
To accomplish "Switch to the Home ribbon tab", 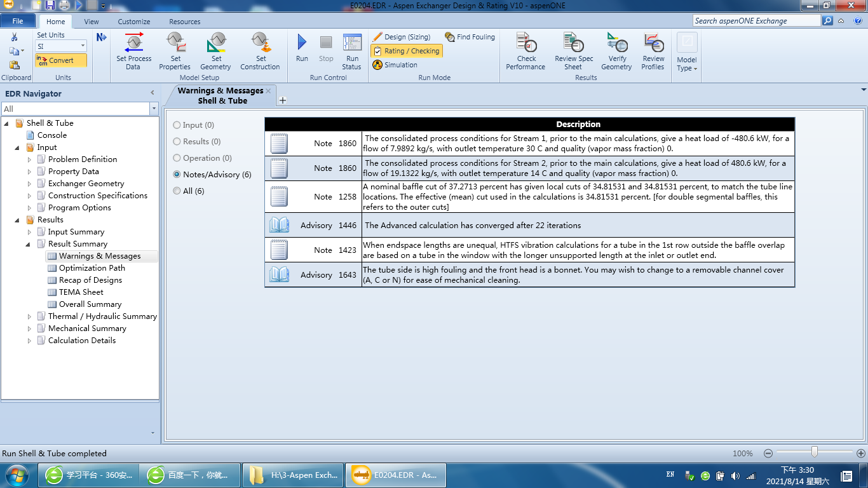I will point(56,22).
